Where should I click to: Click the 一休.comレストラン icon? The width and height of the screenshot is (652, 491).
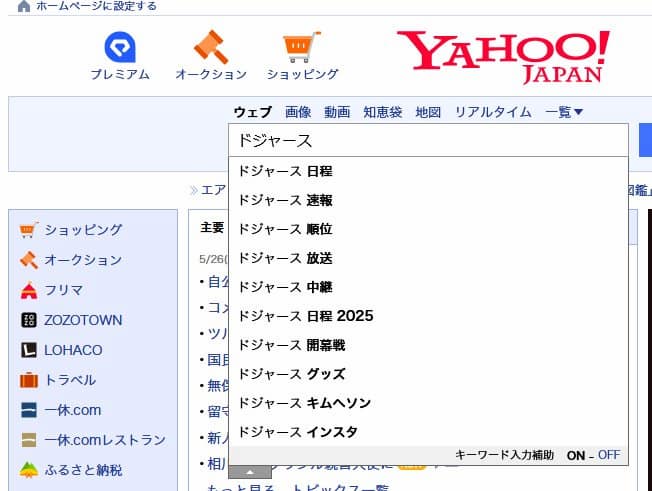tap(29, 440)
